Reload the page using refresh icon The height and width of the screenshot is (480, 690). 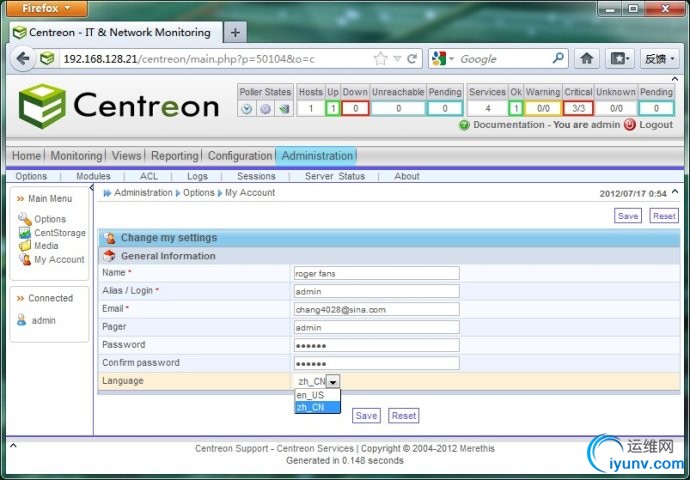[x=412, y=59]
